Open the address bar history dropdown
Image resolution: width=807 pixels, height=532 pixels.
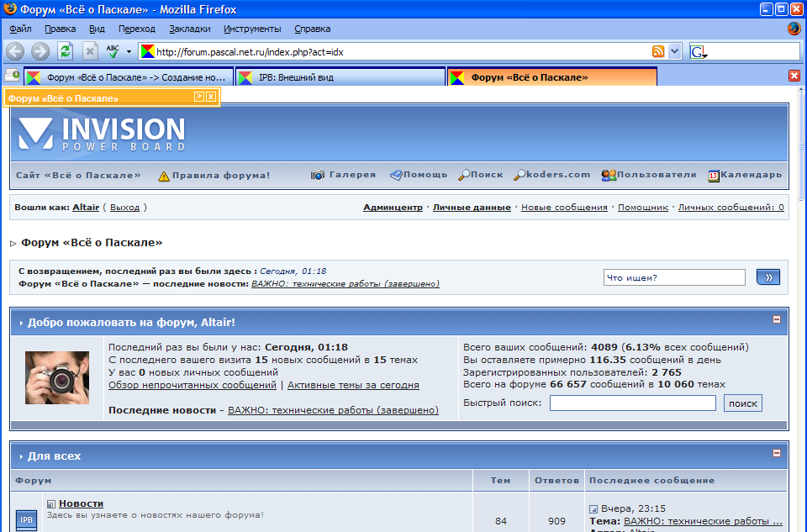click(675, 51)
